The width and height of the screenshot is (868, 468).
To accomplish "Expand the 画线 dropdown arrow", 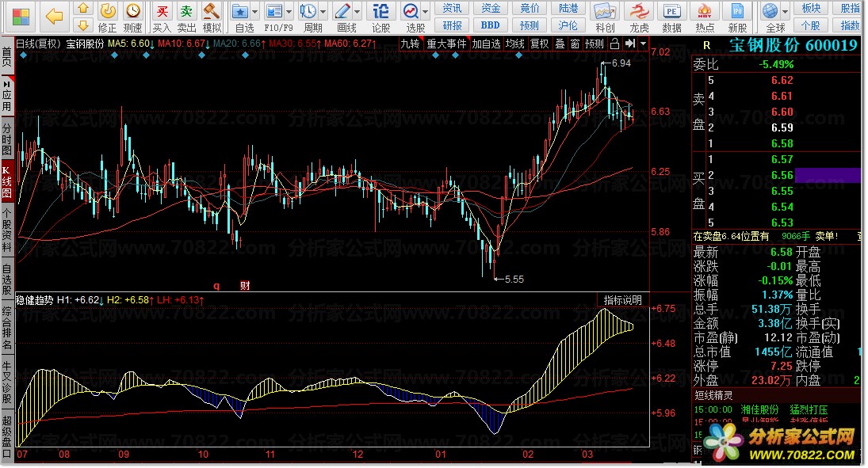I will (357, 12).
